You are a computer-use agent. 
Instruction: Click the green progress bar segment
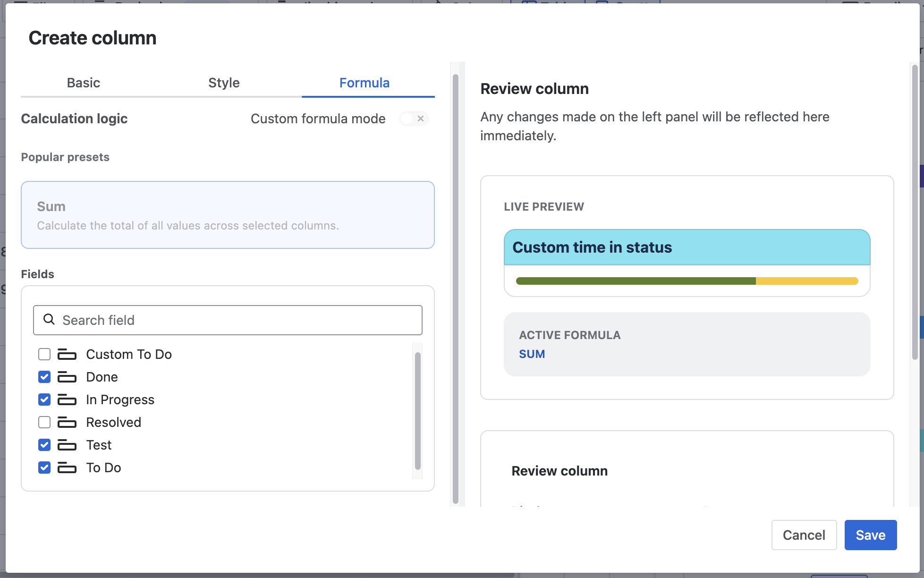tap(635, 281)
